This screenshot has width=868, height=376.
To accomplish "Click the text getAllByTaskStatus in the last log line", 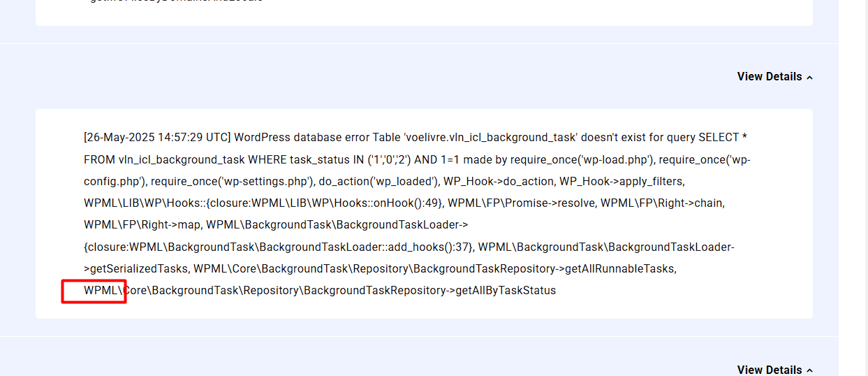I will click(x=506, y=290).
